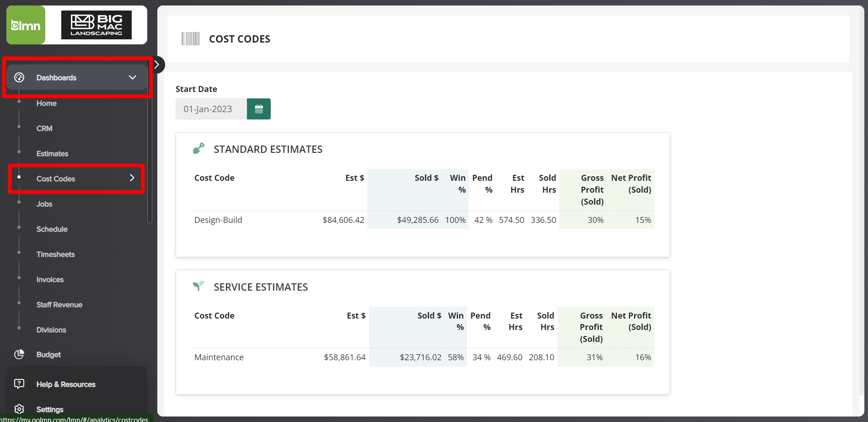868x422 pixels.
Task: Expand the Cost Codes arrow
Action: click(132, 178)
